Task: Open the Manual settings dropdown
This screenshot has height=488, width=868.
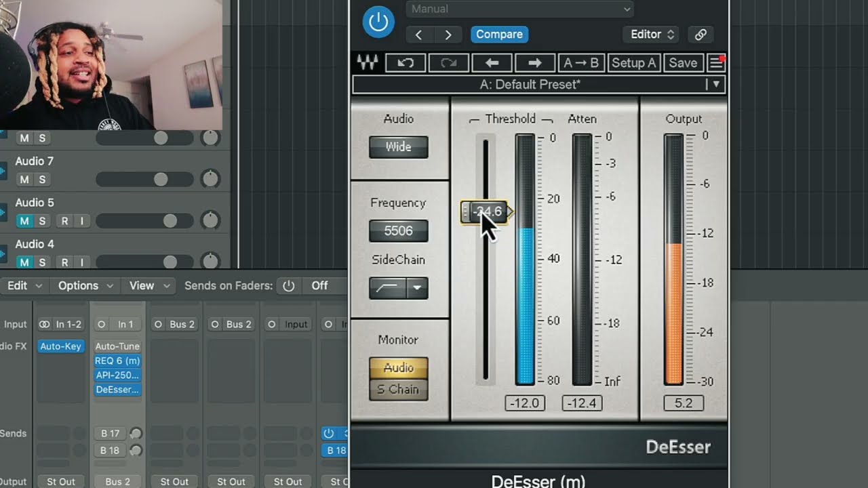Action: (x=520, y=9)
